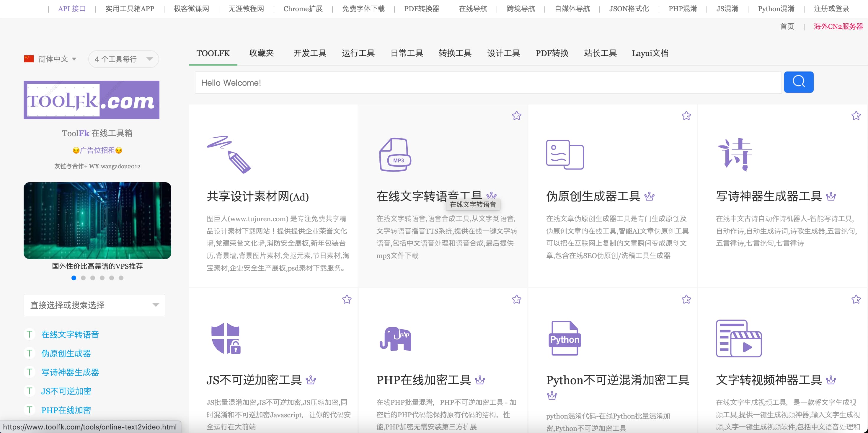Screen dimensions: 868x433
Task: Open the 4 个工具每行 dropdown
Action: tap(123, 59)
